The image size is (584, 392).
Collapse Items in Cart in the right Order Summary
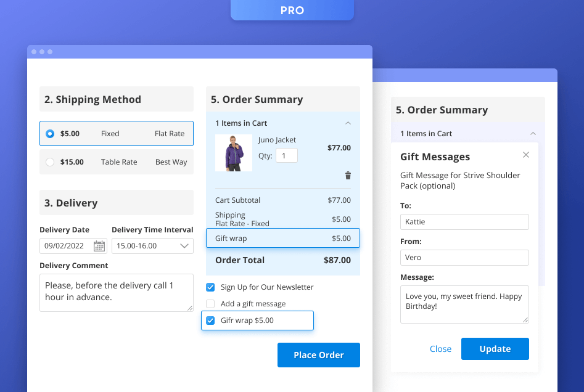click(x=533, y=133)
